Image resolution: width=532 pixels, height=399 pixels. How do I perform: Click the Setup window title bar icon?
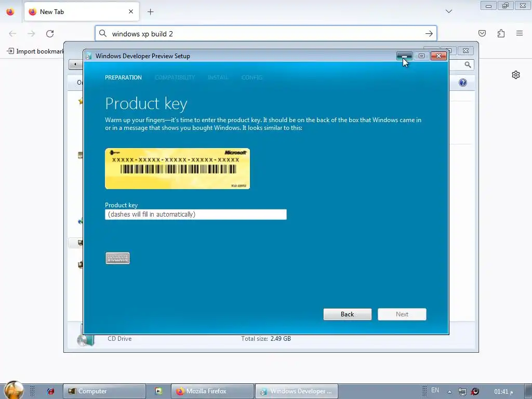pyautogui.click(x=88, y=56)
